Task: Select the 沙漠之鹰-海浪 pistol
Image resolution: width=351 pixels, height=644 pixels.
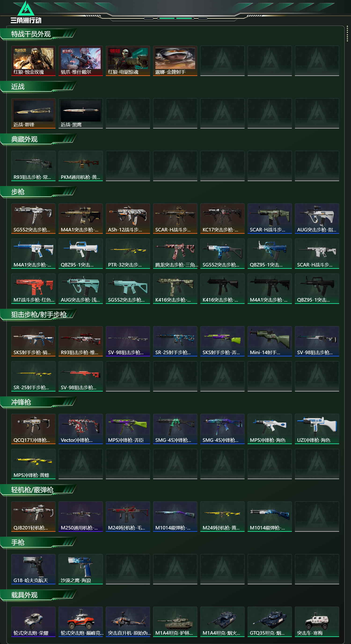Action: 80,569
